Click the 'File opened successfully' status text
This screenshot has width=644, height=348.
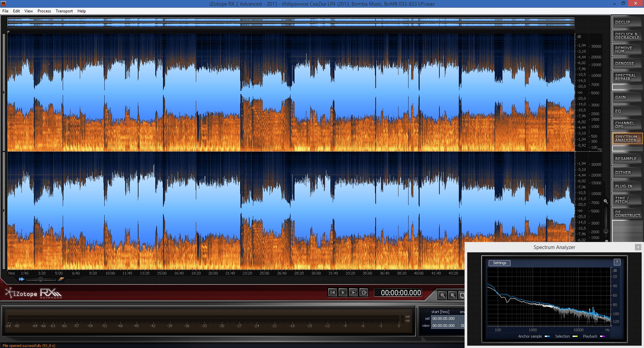click(29, 346)
